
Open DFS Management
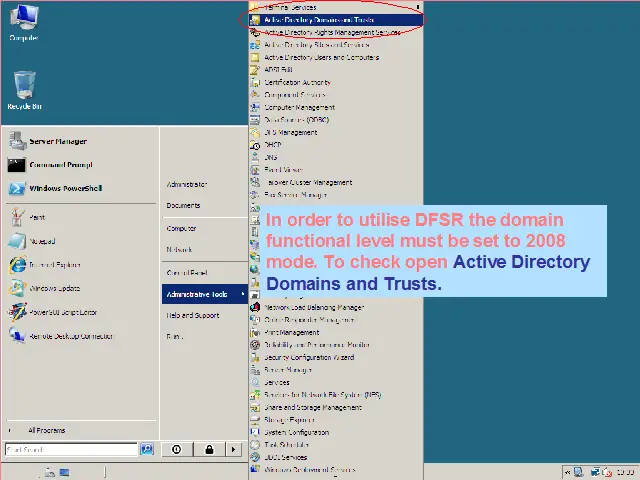(x=336, y=132)
